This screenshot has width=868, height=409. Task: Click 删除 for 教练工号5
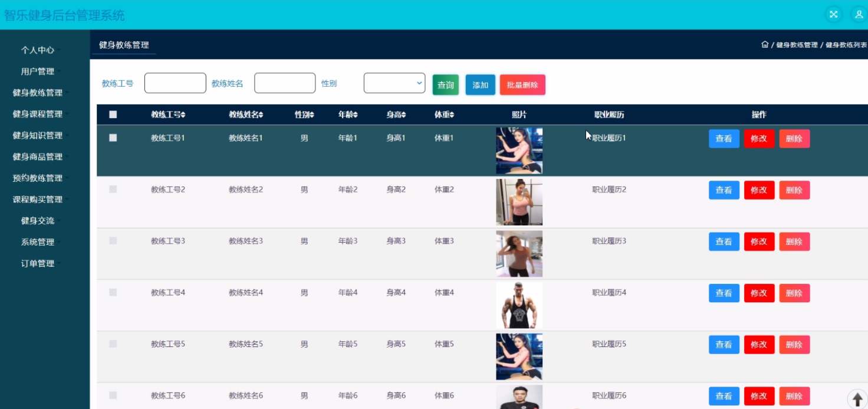794,345
